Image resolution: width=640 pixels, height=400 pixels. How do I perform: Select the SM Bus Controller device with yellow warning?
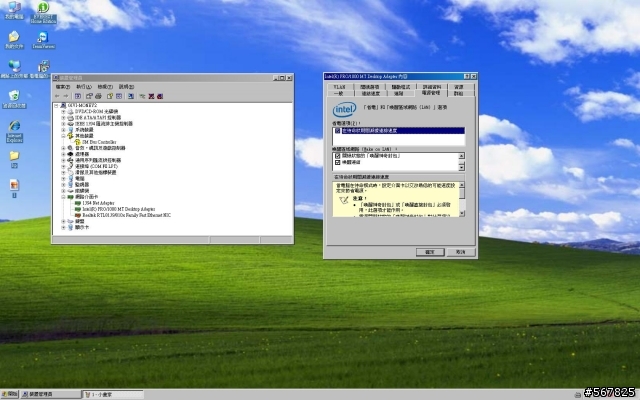pos(96,142)
